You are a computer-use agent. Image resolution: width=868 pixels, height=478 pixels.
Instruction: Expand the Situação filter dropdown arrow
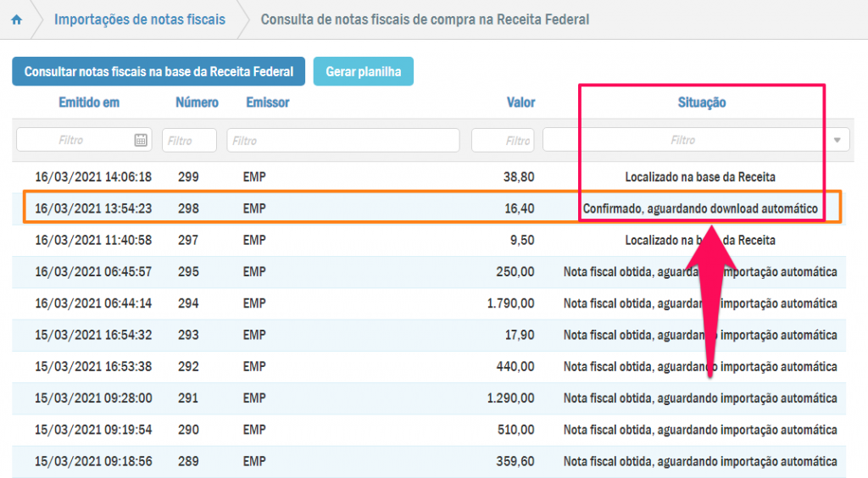pyautogui.click(x=838, y=140)
